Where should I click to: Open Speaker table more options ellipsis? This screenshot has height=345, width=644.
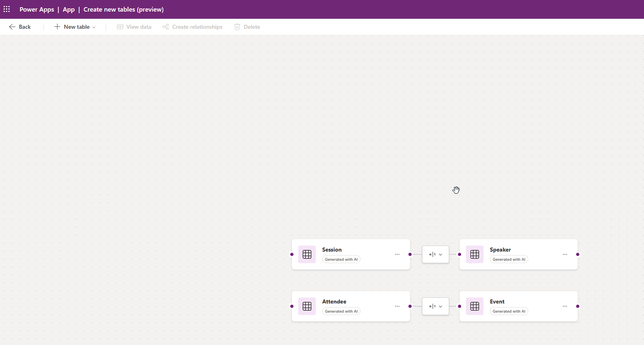565,254
